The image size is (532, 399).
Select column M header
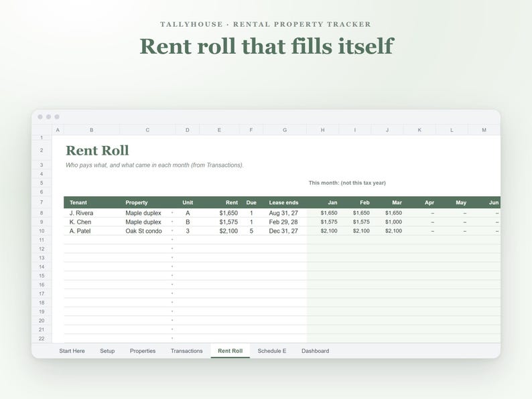[x=484, y=130]
